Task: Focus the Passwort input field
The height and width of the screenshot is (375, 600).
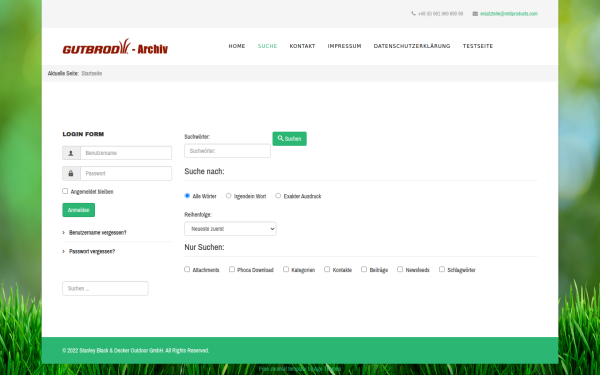Action: [126, 173]
